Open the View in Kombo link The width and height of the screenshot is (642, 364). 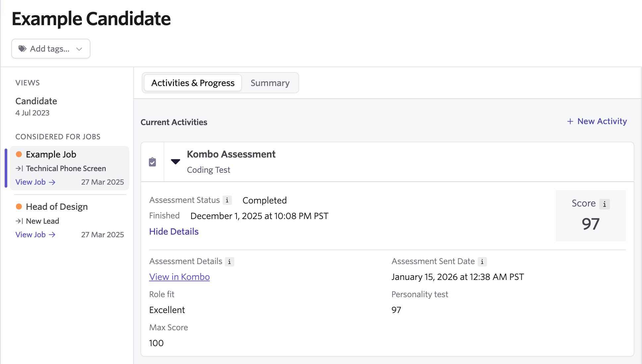tap(179, 277)
